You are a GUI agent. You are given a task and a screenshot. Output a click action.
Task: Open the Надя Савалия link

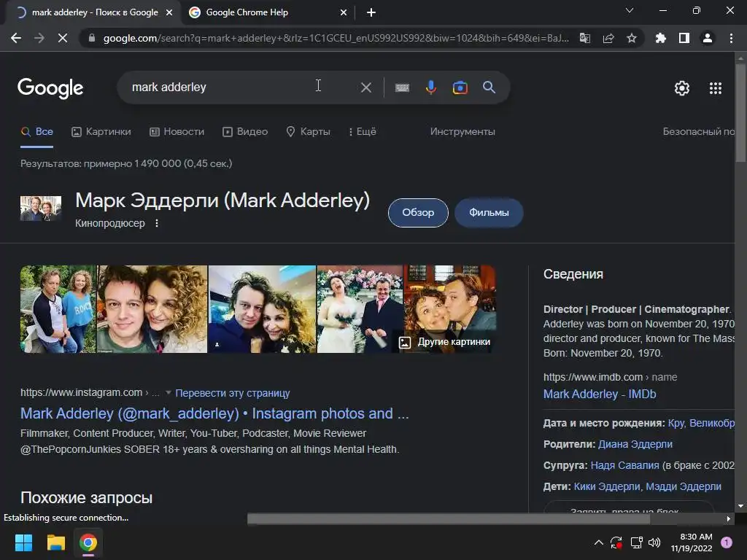point(624,465)
